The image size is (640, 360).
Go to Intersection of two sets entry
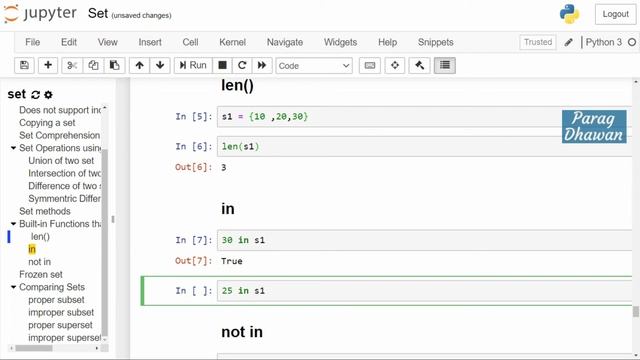click(64, 173)
